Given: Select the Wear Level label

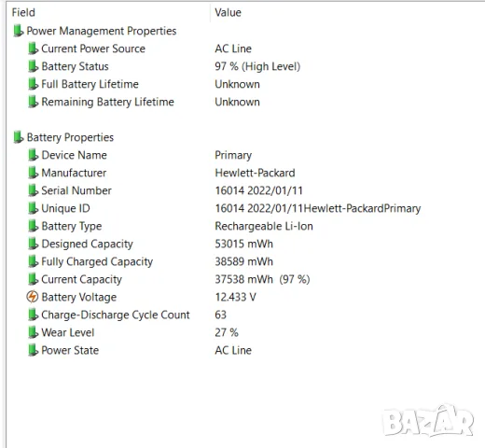Looking at the screenshot, I should tap(68, 332).
